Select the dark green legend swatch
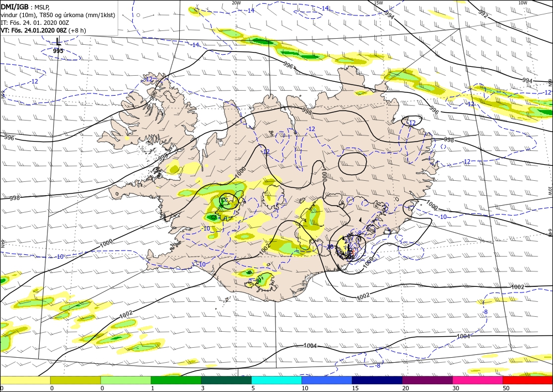 click(226, 380)
